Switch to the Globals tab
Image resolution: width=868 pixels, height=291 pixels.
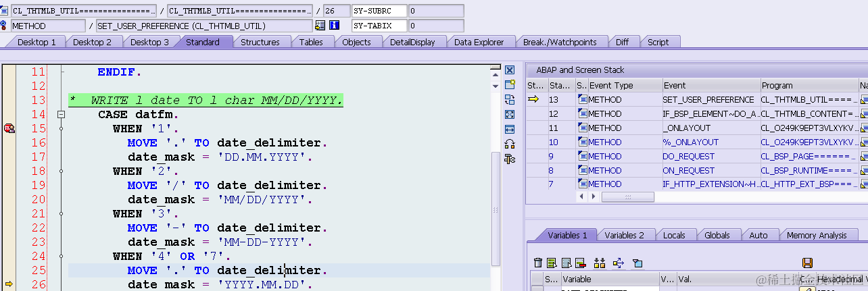[x=717, y=235]
